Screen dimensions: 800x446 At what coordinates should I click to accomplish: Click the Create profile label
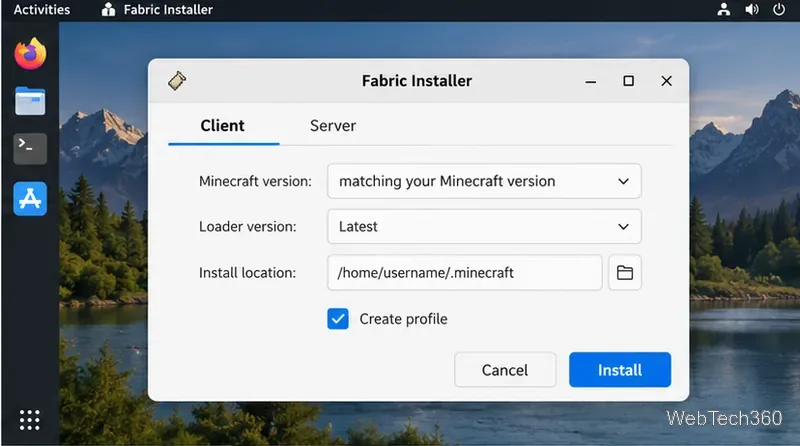[x=404, y=319]
